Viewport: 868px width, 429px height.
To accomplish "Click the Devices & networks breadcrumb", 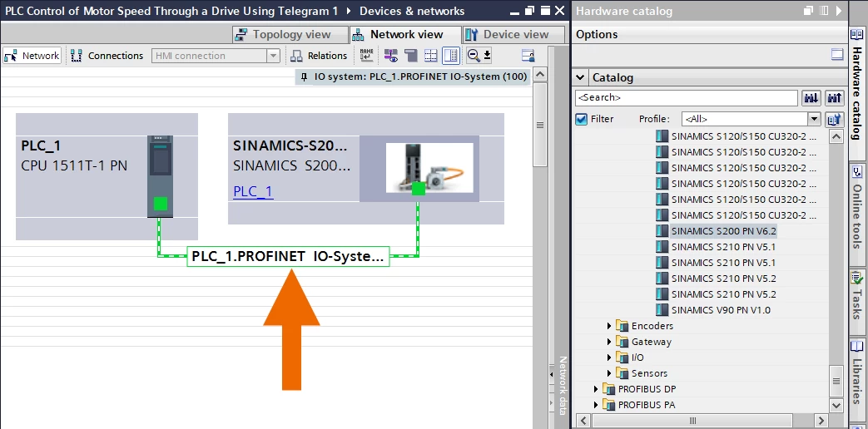I will point(412,11).
